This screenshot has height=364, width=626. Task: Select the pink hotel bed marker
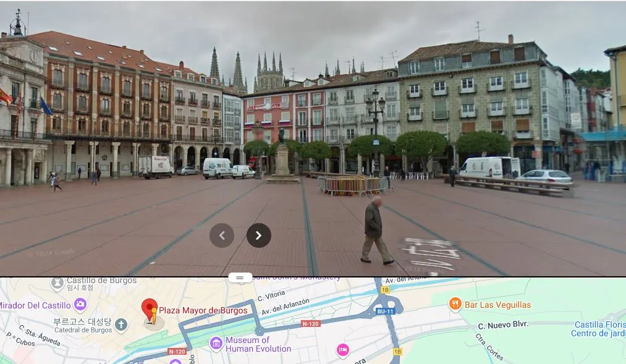(342, 350)
